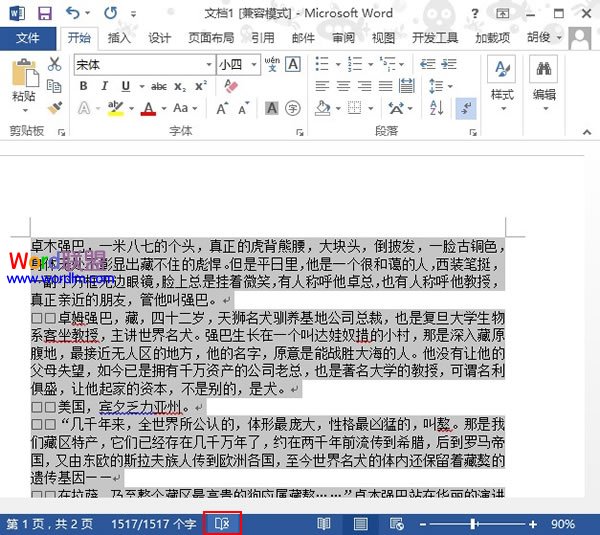Expand the numbering list dropdown arrow

[370, 64]
